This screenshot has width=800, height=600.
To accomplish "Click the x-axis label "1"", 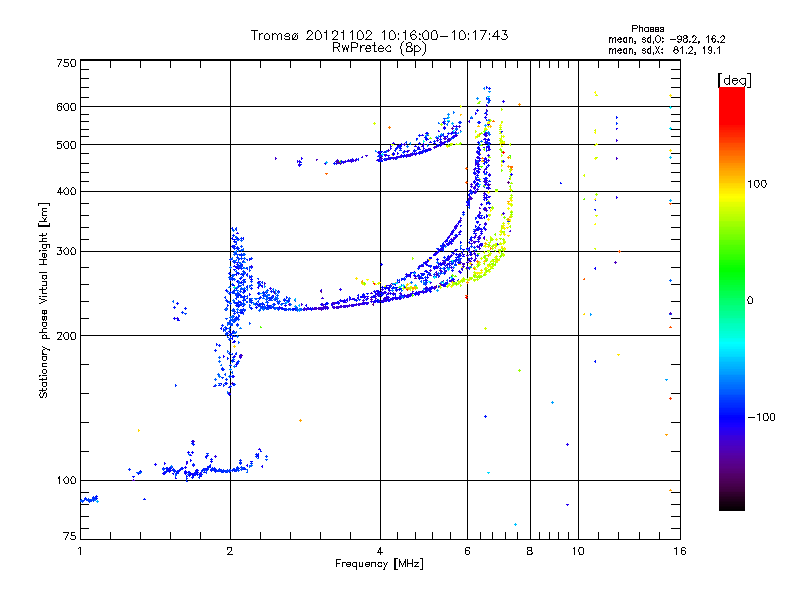I will (x=80, y=551).
